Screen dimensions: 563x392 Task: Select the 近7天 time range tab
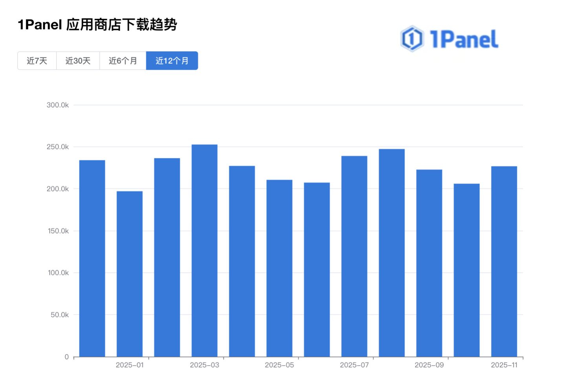coord(37,61)
